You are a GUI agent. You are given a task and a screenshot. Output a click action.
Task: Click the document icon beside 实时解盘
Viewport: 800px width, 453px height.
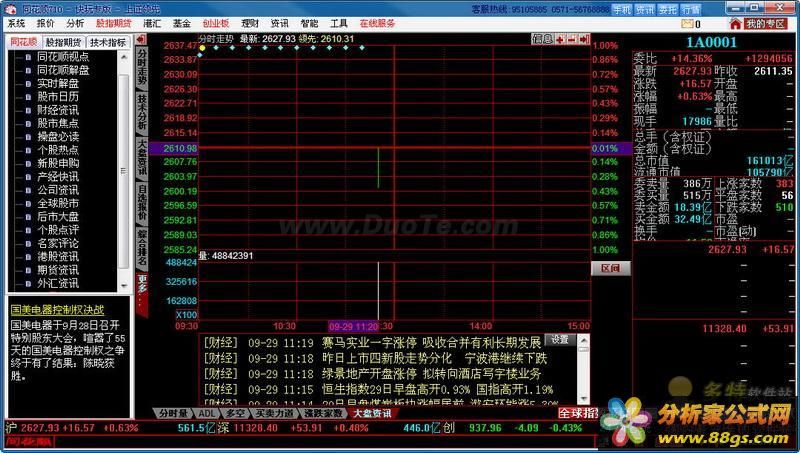click(x=29, y=84)
